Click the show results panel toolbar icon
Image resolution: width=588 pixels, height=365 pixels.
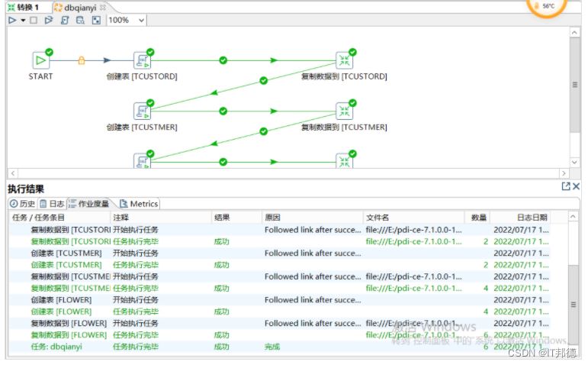[96, 21]
